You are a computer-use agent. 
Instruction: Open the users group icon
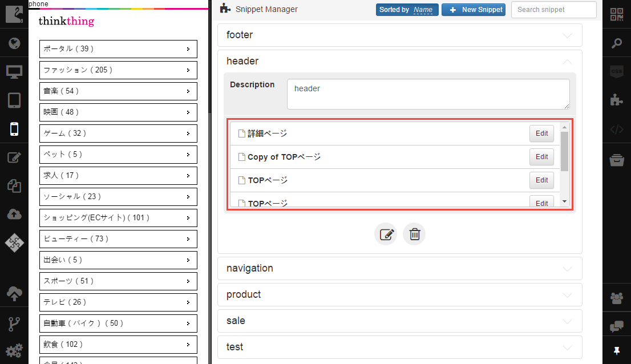(x=617, y=298)
